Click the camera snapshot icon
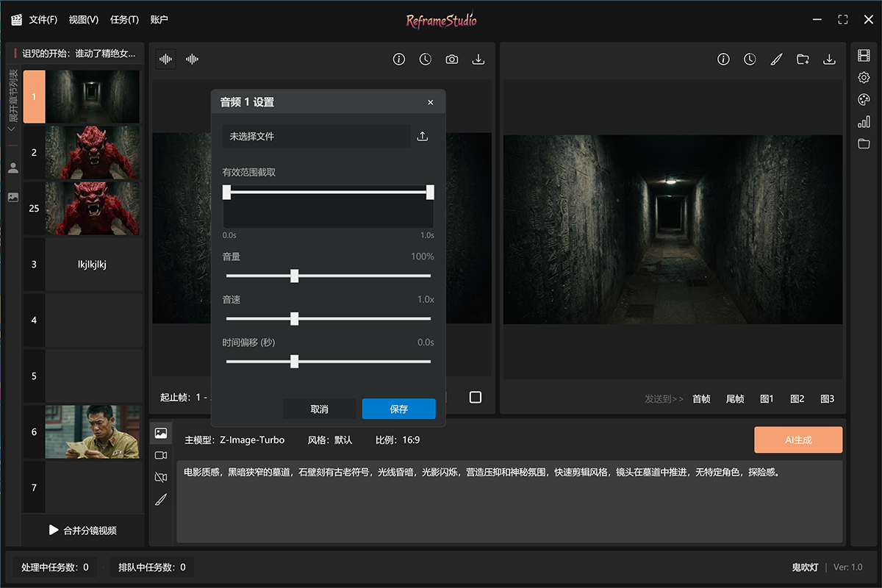The width and height of the screenshot is (882, 588). point(452,60)
